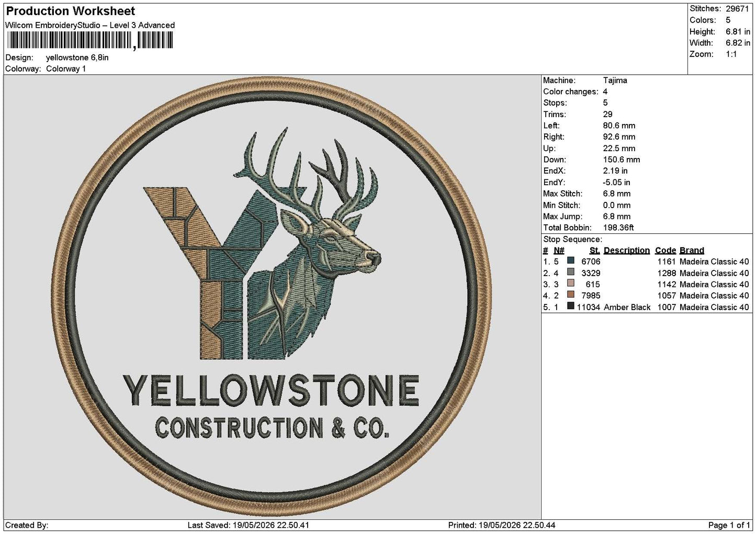Click the Min Stitch value '0.0 mm'
Viewport: 756px width, 534px height.
[616, 206]
